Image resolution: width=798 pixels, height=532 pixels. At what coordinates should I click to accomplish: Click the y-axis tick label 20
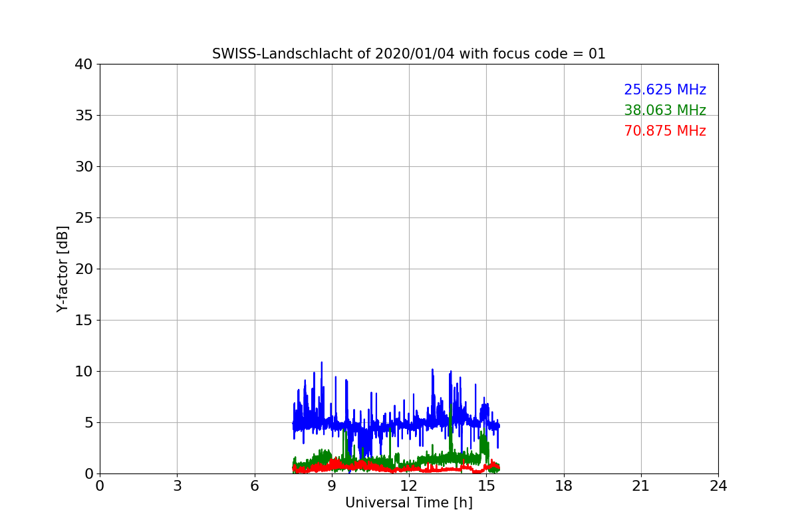(x=84, y=269)
